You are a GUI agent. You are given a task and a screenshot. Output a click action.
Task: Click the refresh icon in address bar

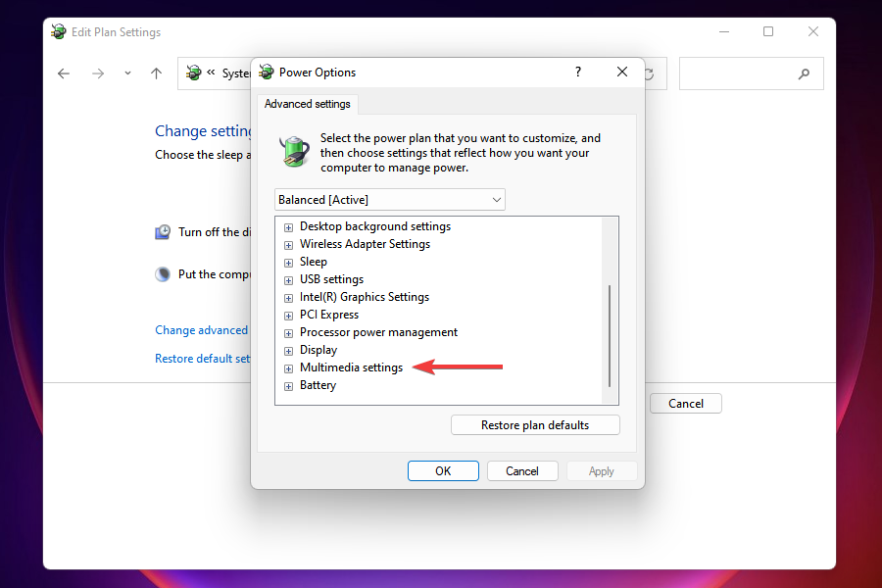651,73
